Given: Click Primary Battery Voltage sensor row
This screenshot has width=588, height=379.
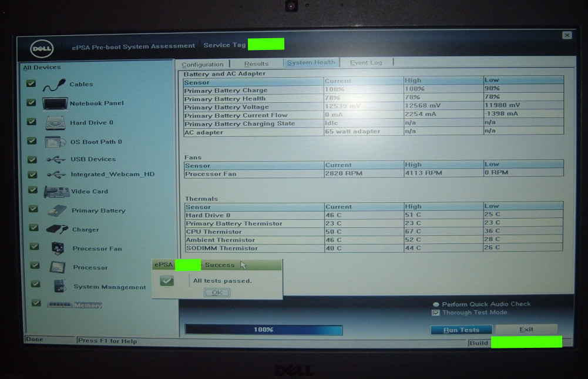Looking at the screenshot, I should 373,106.
